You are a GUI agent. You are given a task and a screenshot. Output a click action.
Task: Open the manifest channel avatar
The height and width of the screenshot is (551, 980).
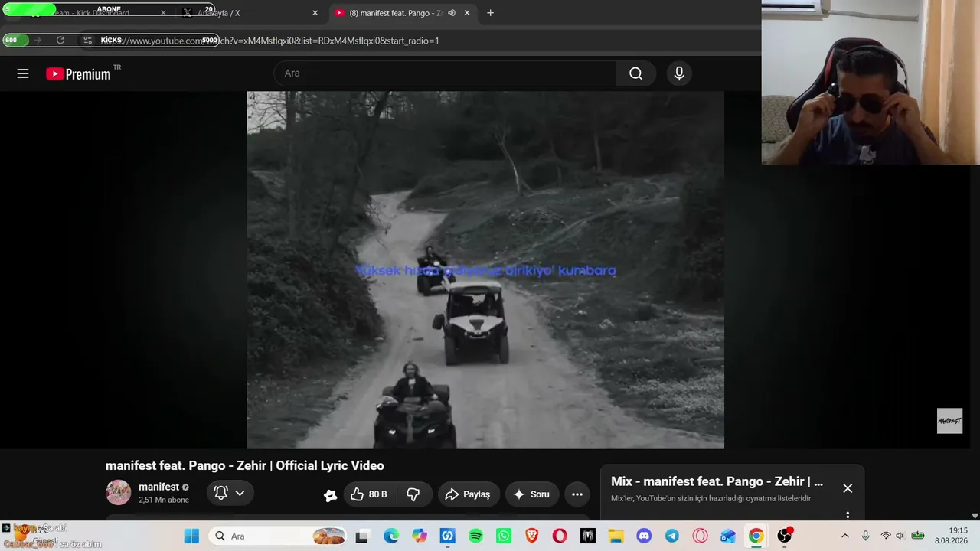click(119, 492)
